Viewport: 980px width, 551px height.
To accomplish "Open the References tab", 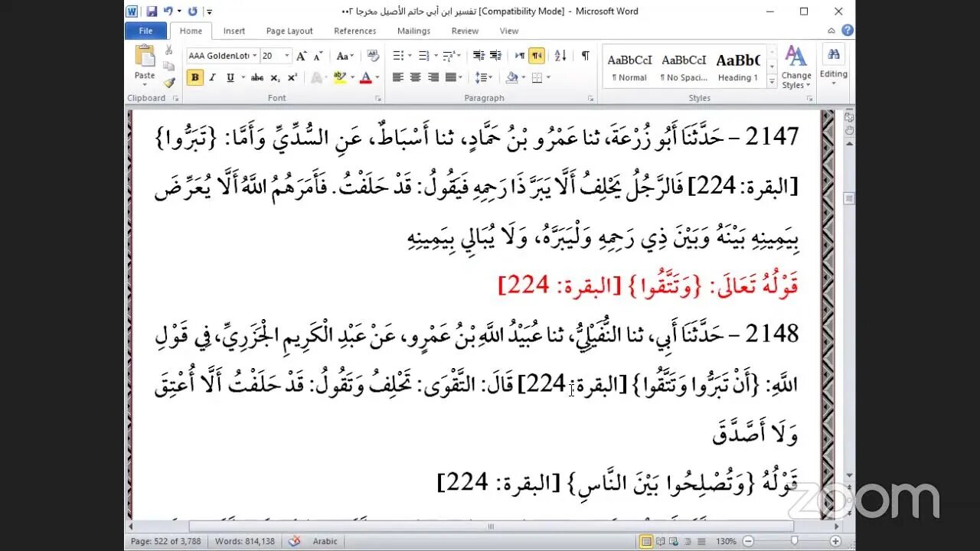I will [354, 31].
